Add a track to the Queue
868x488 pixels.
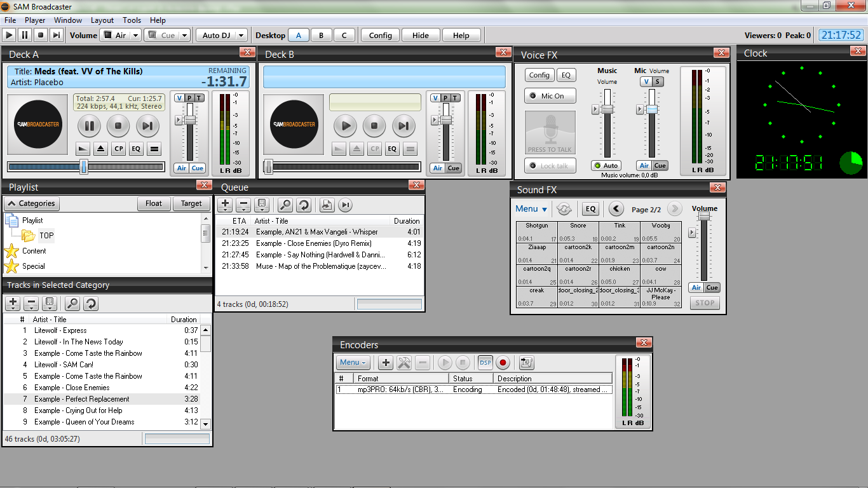pos(225,205)
